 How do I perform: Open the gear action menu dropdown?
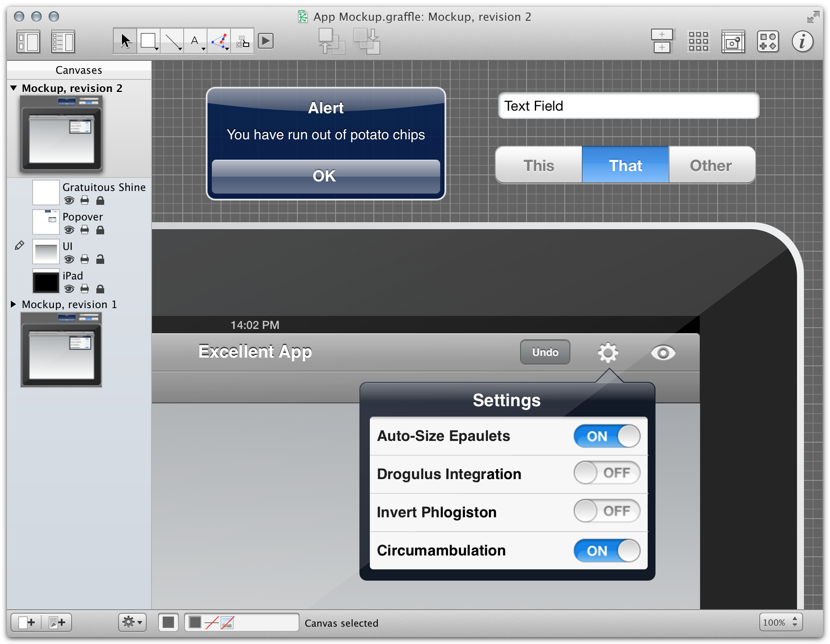pyautogui.click(x=132, y=622)
